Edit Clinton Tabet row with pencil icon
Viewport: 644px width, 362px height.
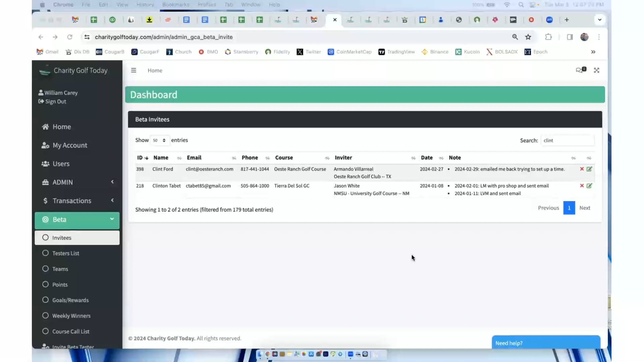(x=589, y=186)
